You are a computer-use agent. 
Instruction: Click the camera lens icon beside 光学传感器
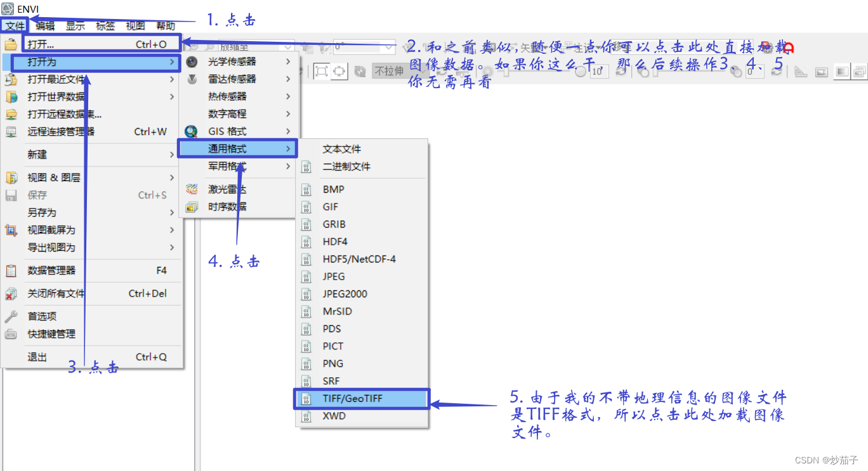[191, 62]
